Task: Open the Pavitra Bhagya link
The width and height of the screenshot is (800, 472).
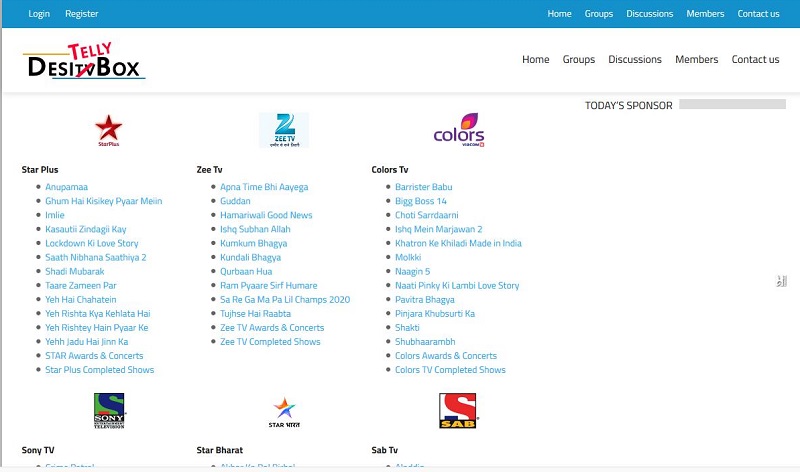Action: (x=424, y=299)
